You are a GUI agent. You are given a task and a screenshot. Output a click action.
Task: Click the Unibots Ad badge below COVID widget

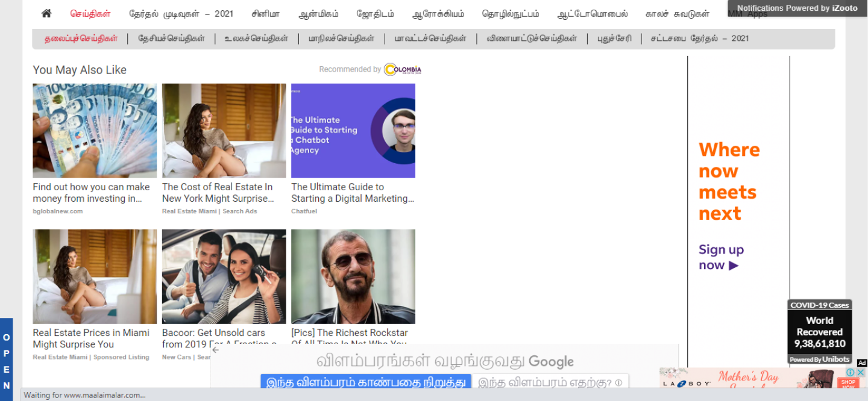point(862,362)
